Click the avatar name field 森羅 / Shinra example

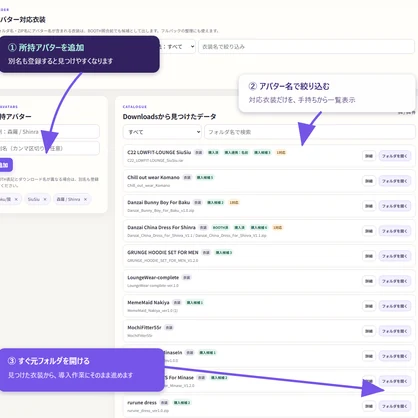[49, 132]
